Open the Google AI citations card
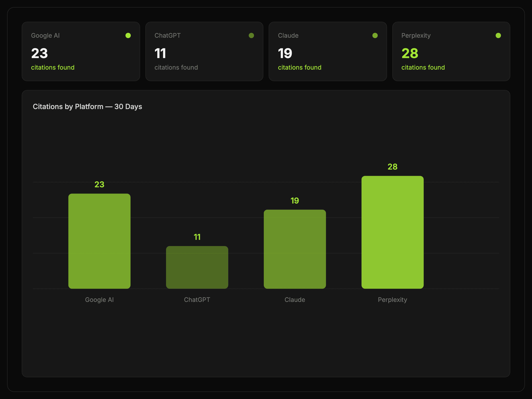This screenshot has width=532, height=399. point(81,51)
